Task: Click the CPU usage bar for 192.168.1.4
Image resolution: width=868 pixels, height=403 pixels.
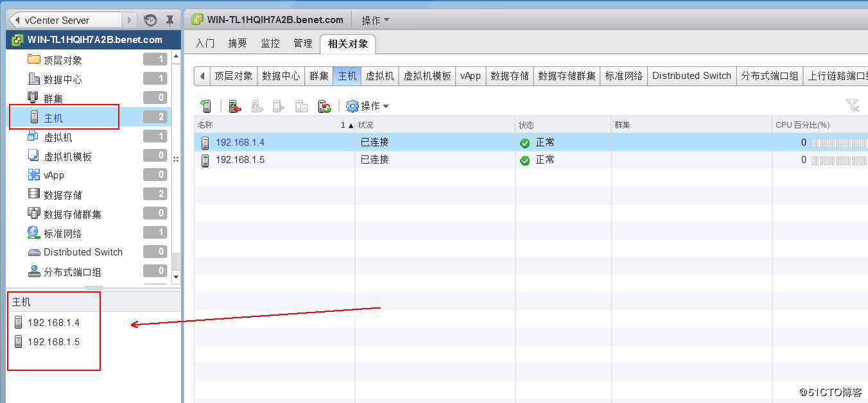Action: coord(839,142)
